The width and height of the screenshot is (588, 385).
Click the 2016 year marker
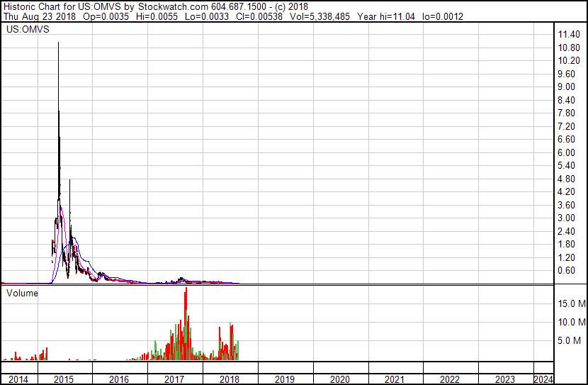(x=120, y=379)
